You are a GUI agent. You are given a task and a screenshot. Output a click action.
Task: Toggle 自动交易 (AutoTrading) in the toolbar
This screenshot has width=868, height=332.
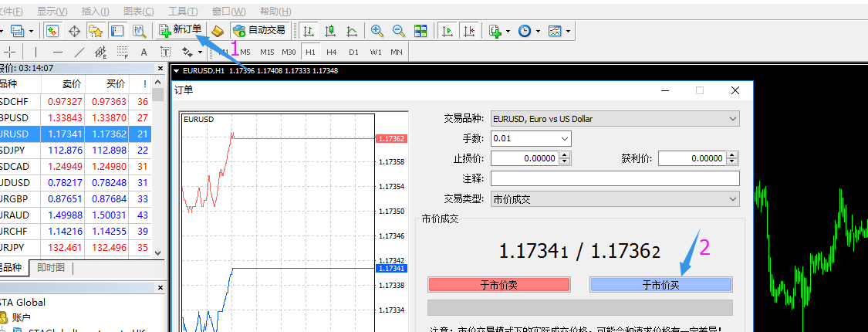click(x=259, y=31)
